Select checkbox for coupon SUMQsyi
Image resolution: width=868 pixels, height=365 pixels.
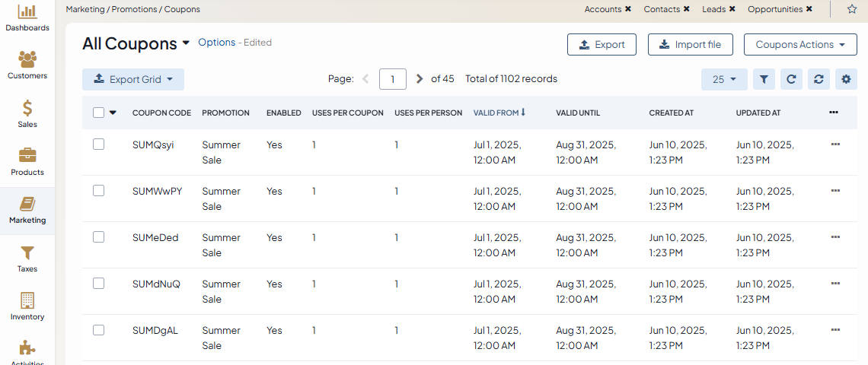point(98,144)
